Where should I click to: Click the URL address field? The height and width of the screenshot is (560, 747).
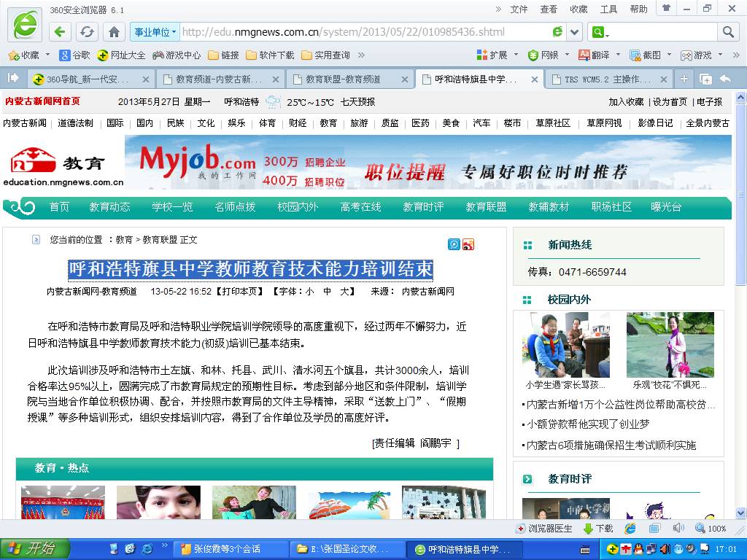click(x=365, y=32)
